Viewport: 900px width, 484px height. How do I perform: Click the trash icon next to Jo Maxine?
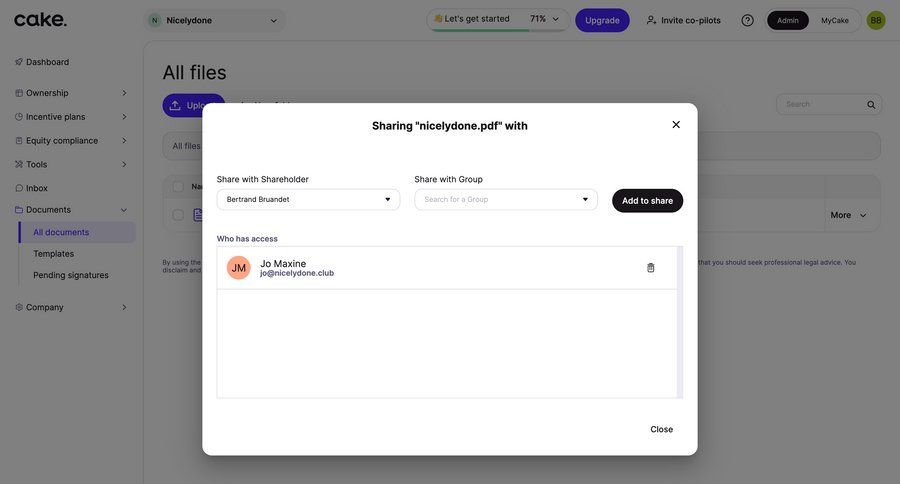[651, 268]
